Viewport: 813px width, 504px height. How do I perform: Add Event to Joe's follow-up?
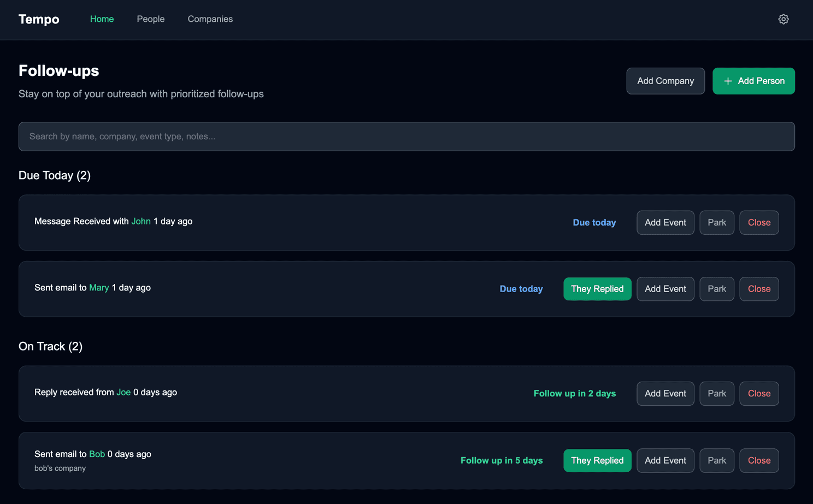(665, 394)
